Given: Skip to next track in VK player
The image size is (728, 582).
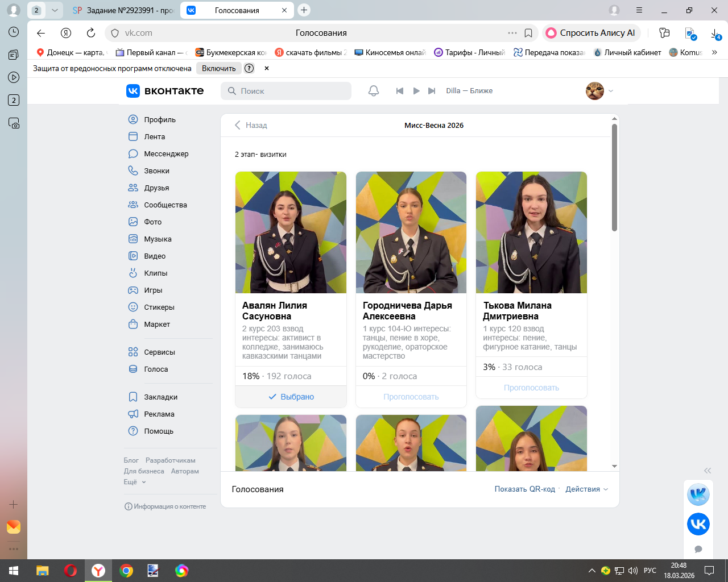Looking at the screenshot, I should pyautogui.click(x=432, y=91).
